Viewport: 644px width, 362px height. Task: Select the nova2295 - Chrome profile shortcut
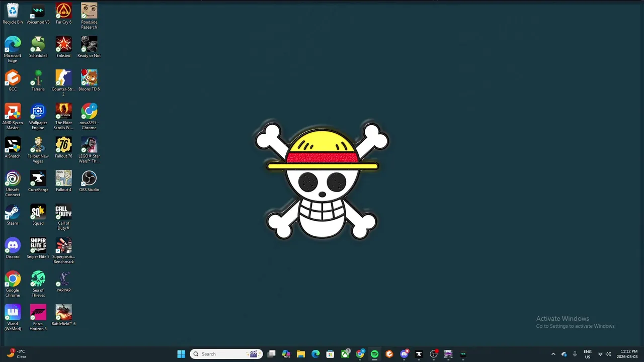click(x=89, y=117)
